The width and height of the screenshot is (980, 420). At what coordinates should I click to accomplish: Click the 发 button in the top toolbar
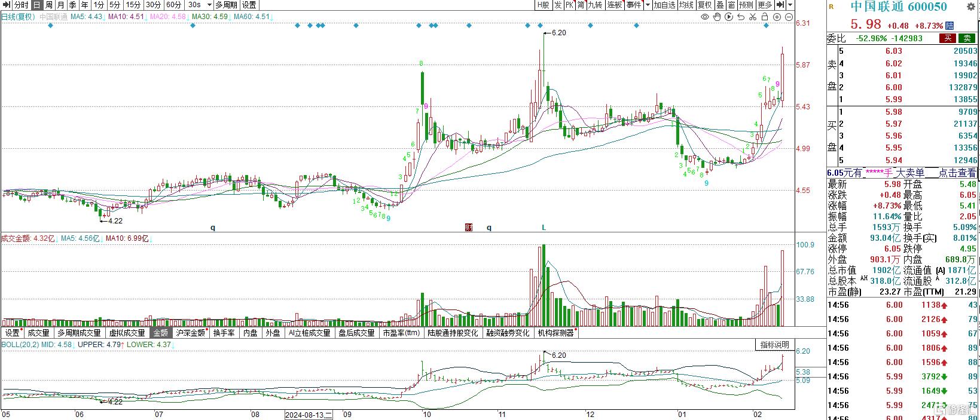pos(557,5)
